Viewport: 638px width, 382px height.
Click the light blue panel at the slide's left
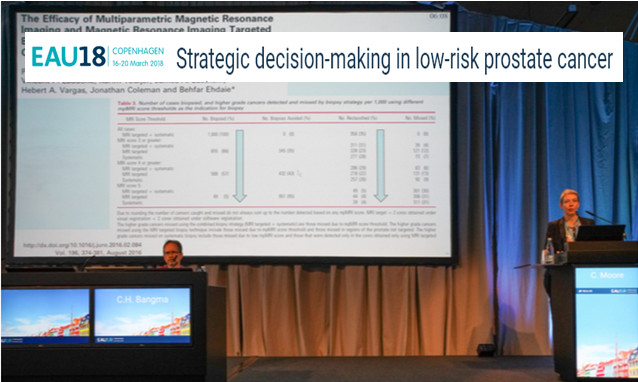[x=63, y=163]
